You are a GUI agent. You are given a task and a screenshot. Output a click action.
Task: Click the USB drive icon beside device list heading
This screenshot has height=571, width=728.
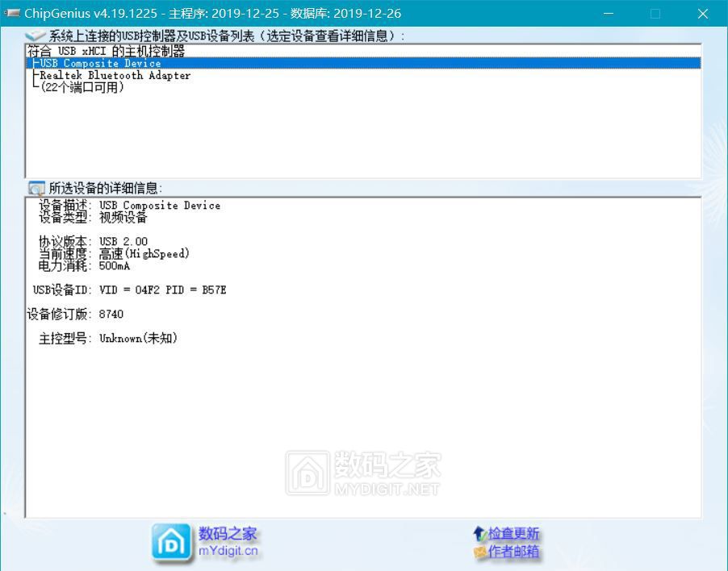36,35
